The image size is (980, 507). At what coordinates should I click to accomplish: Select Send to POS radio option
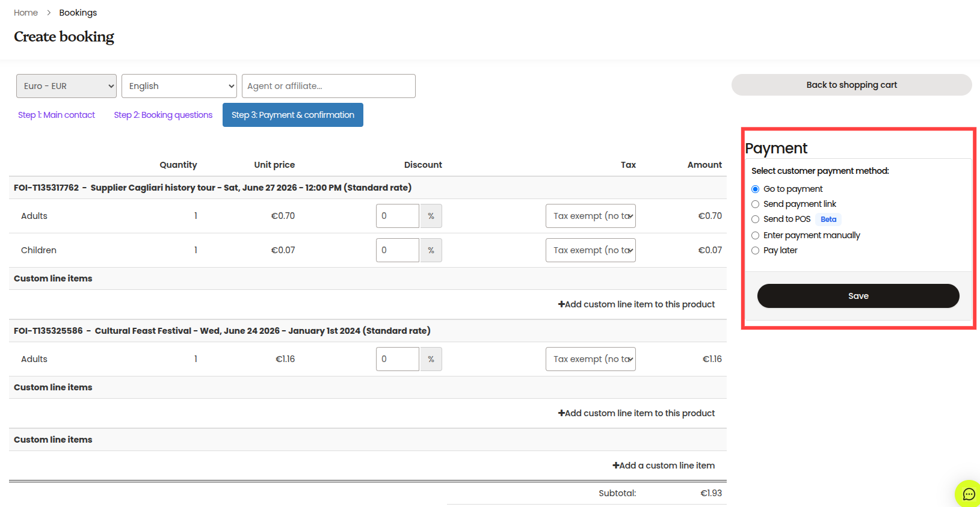pos(755,220)
